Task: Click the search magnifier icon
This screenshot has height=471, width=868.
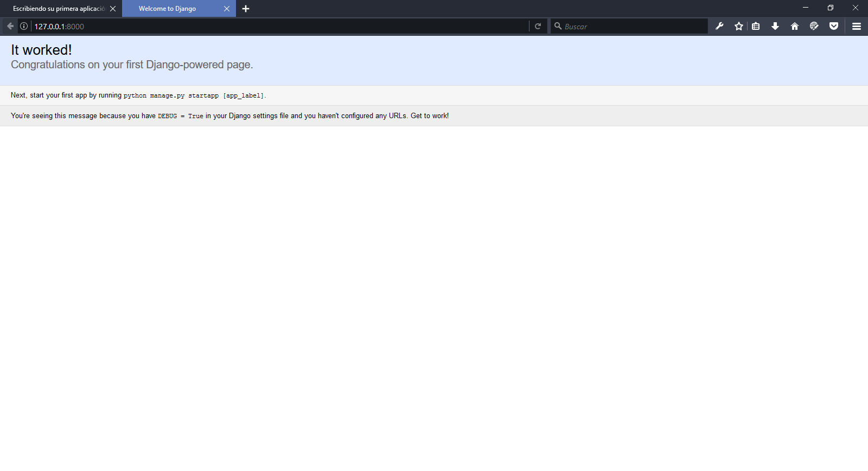Action: [x=558, y=26]
